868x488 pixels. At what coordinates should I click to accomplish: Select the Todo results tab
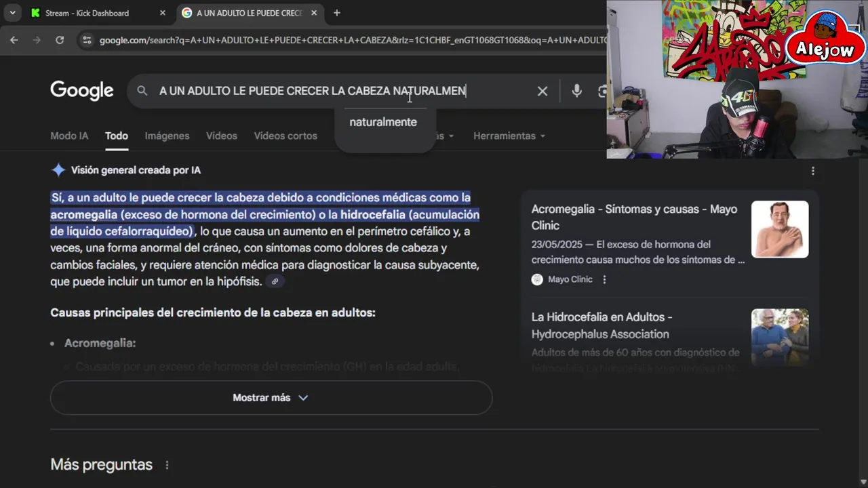pos(117,136)
